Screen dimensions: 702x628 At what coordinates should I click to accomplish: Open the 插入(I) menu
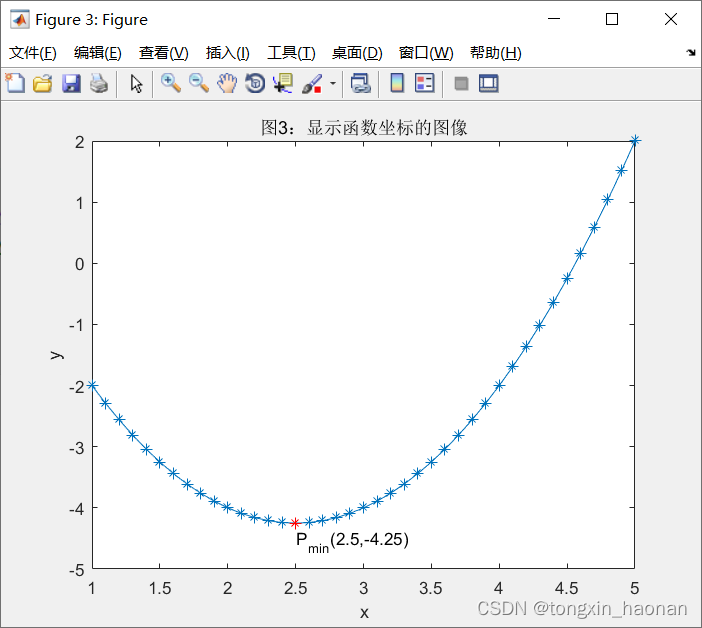point(227,53)
